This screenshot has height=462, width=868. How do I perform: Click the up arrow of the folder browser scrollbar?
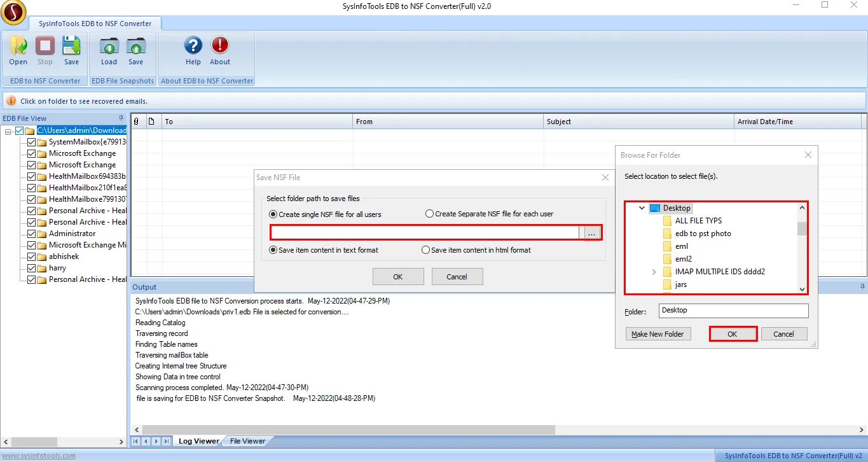click(803, 208)
